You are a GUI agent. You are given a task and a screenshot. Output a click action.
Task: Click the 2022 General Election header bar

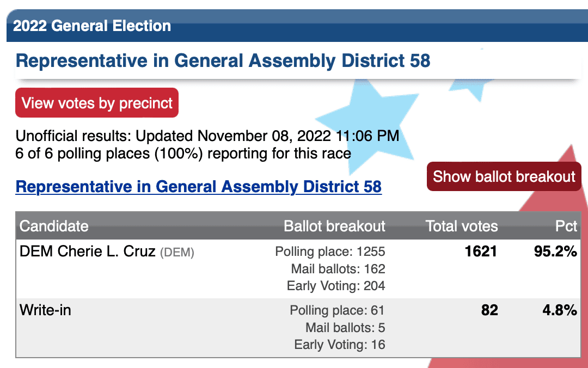tap(297, 26)
